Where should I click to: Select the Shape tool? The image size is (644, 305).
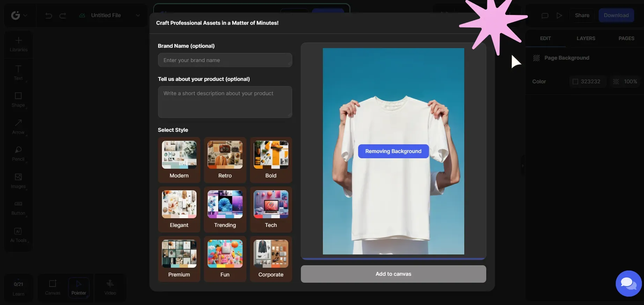coord(18,100)
